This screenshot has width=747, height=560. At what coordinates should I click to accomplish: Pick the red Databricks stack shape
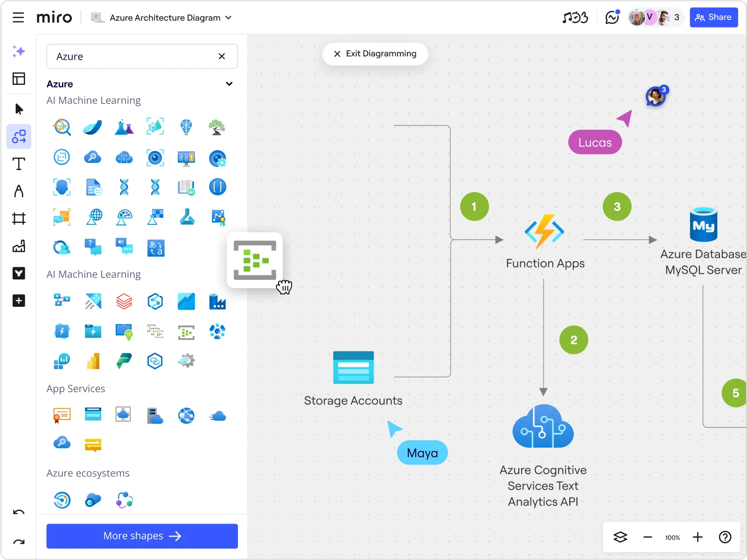[124, 302]
